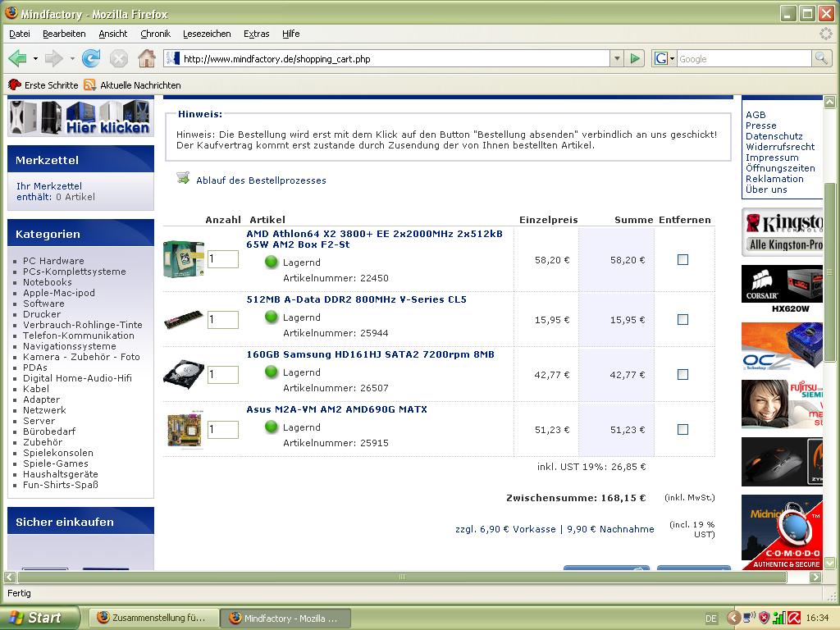Image resolution: width=840 pixels, height=630 pixels.
Task: Click the network bars tray icon
Action: [x=779, y=618]
